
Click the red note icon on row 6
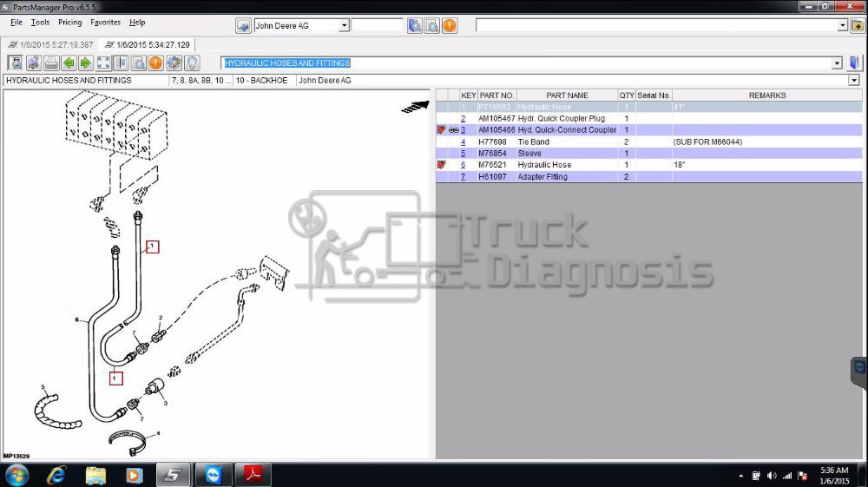(442, 165)
